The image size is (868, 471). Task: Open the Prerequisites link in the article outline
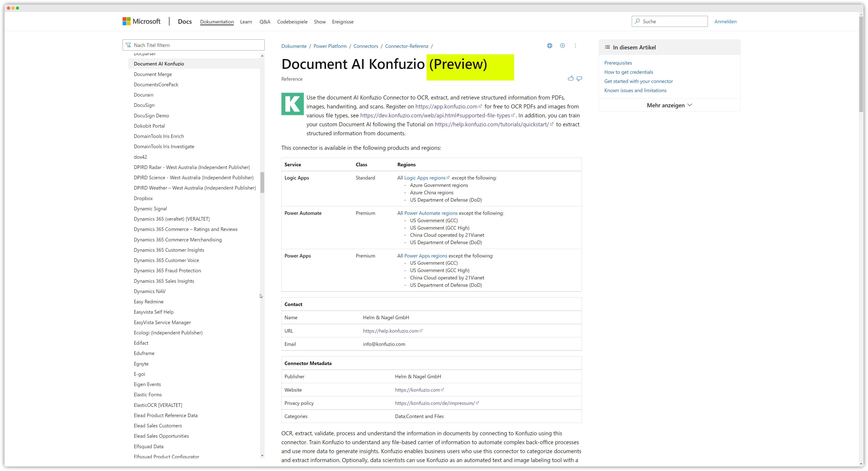618,63
